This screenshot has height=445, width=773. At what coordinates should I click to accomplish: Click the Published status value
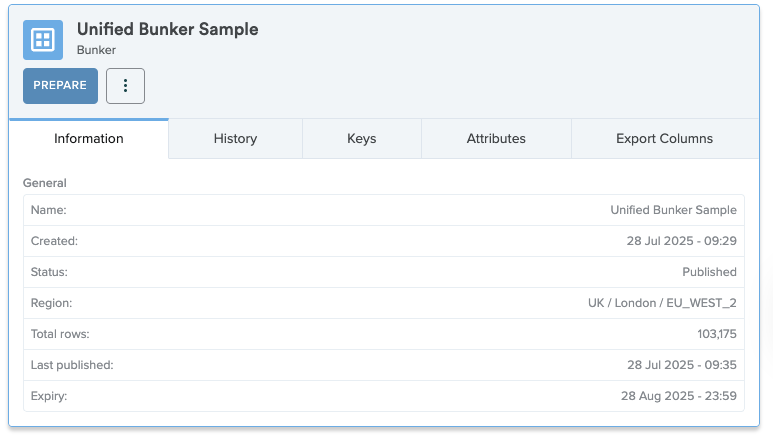(x=709, y=272)
